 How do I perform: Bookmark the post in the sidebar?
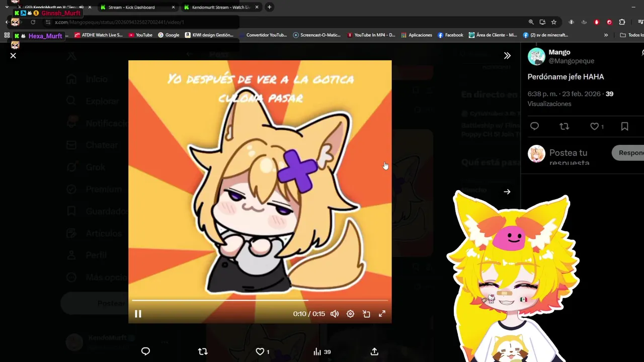tap(624, 127)
